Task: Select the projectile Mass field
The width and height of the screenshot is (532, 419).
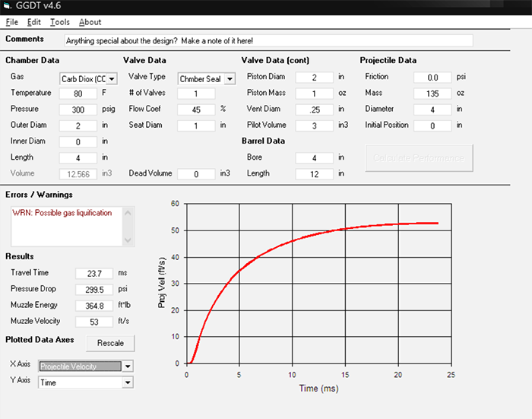Action: [x=432, y=94]
